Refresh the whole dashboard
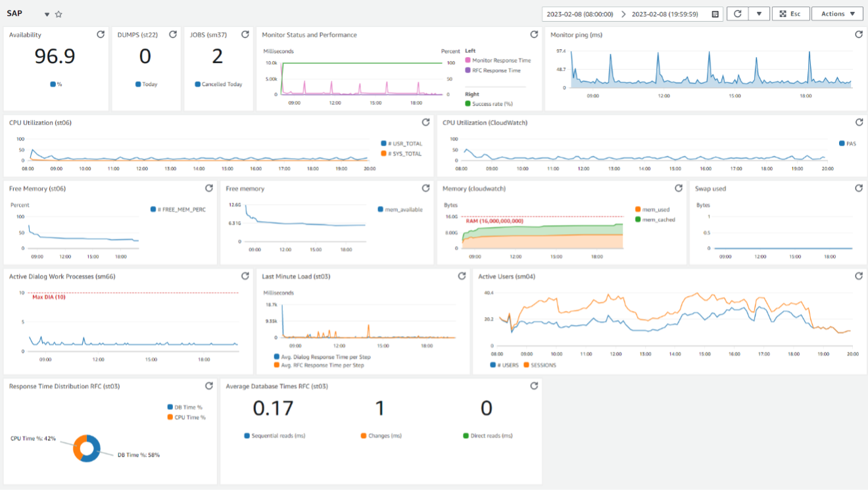This screenshot has height=492, width=868. tap(738, 14)
